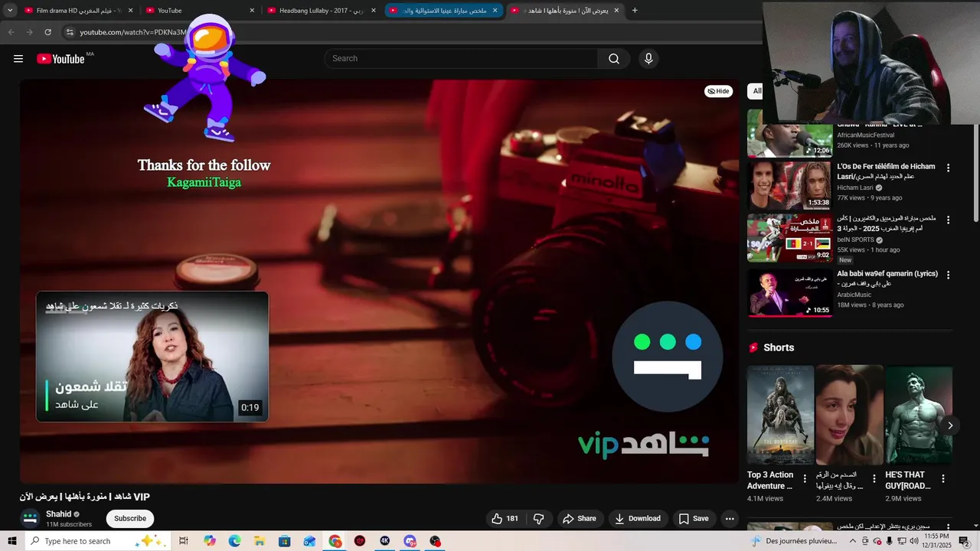This screenshot has width=980, height=551.
Task: Focus the YouTube search field
Action: point(461,59)
